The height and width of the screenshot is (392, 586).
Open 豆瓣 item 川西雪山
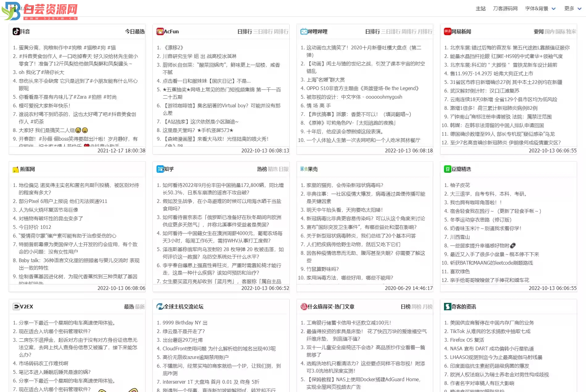click(x=460, y=237)
